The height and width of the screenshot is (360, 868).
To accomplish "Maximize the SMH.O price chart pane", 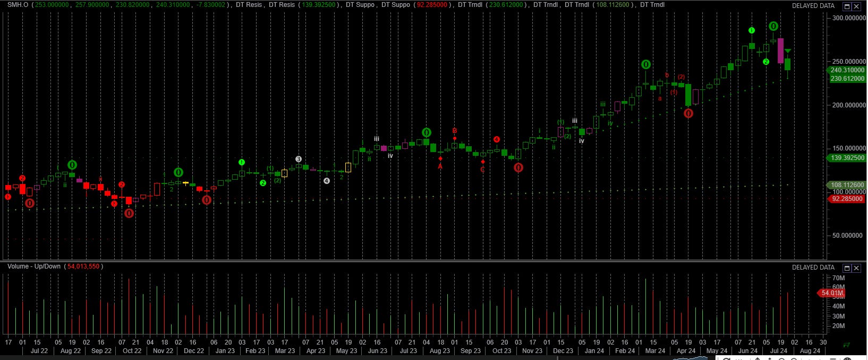I will pyautogui.click(x=847, y=6).
